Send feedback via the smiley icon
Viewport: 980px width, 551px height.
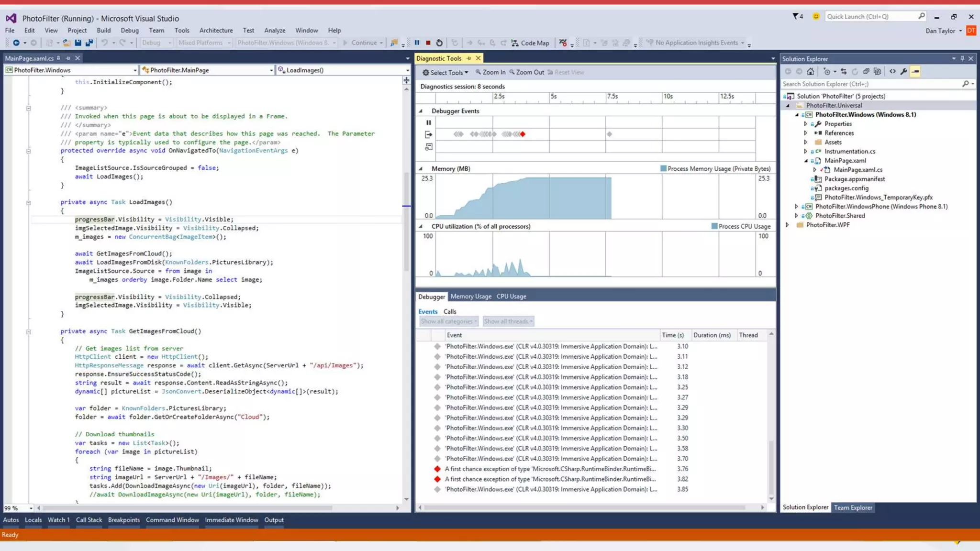pyautogui.click(x=816, y=16)
